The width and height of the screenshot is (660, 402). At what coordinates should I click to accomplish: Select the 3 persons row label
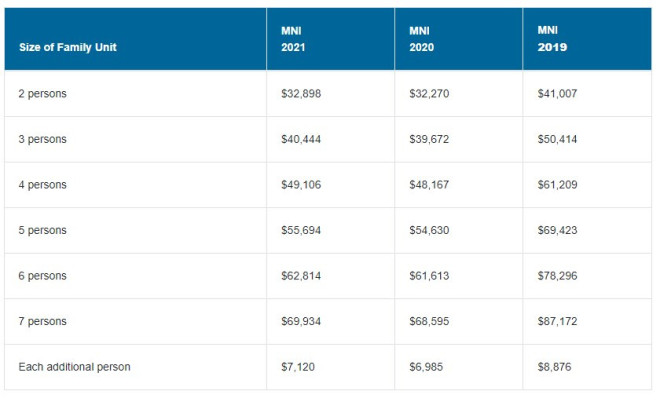[42, 139]
